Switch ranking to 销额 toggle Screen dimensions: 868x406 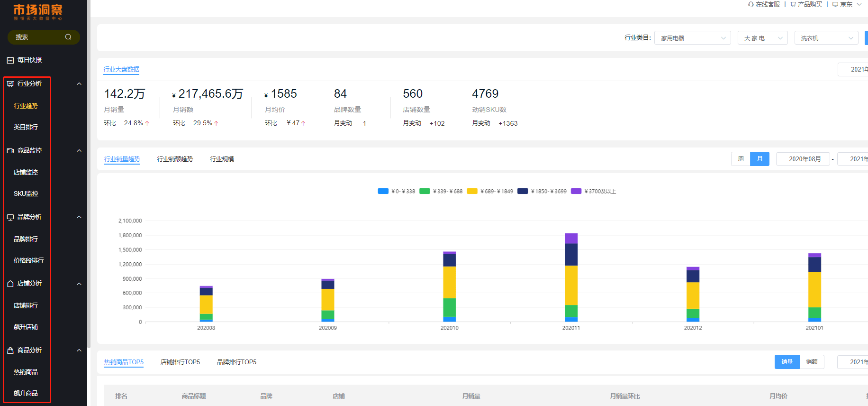[x=812, y=362]
